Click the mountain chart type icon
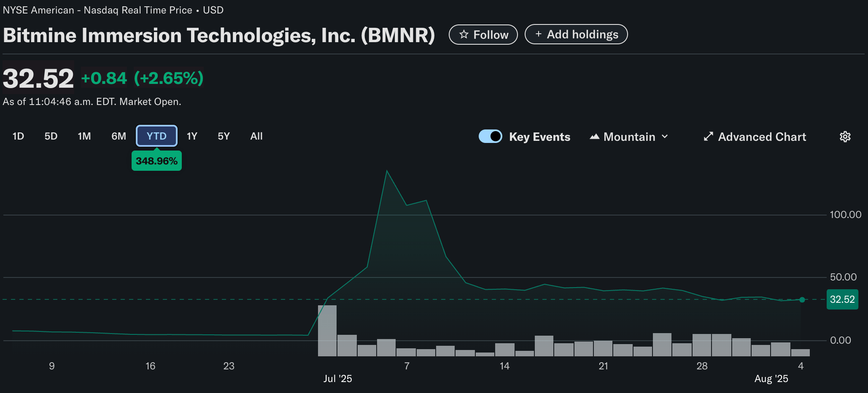This screenshot has width=868, height=393. (x=595, y=136)
